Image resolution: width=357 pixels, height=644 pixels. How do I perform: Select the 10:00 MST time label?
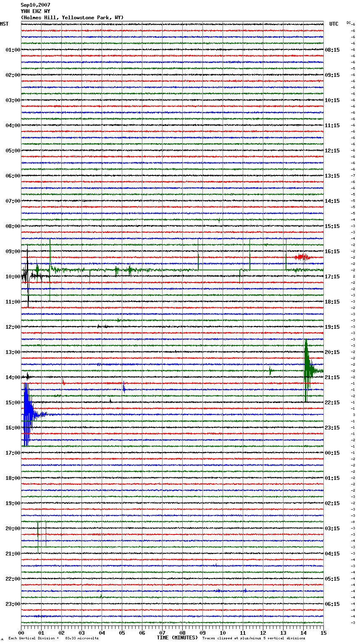(x=13, y=277)
